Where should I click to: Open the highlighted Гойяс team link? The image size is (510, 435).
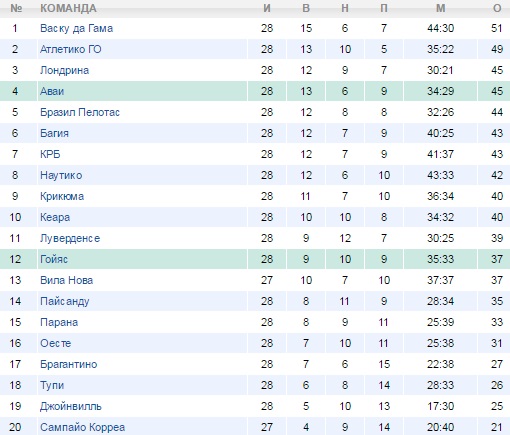click(54, 259)
